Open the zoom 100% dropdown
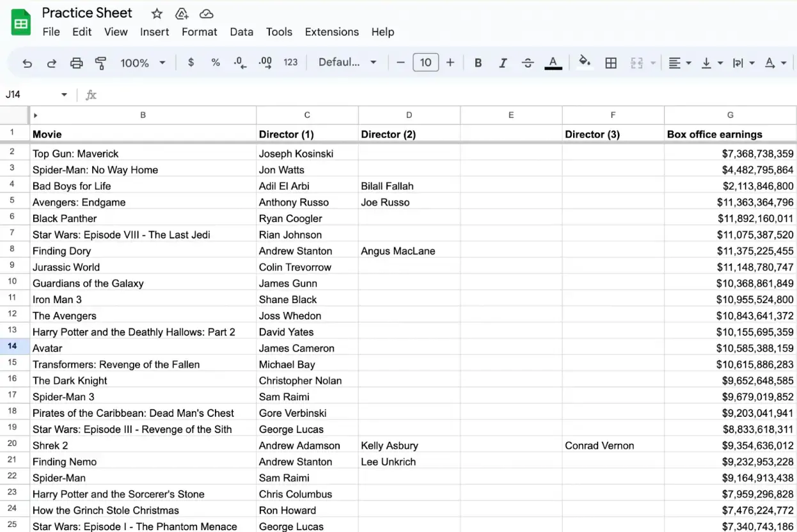 coord(143,63)
